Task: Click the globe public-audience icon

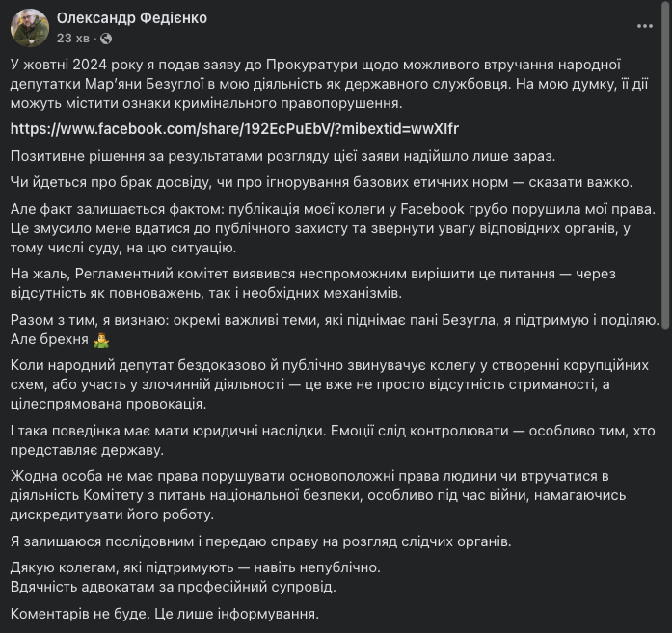Action: point(105,39)
